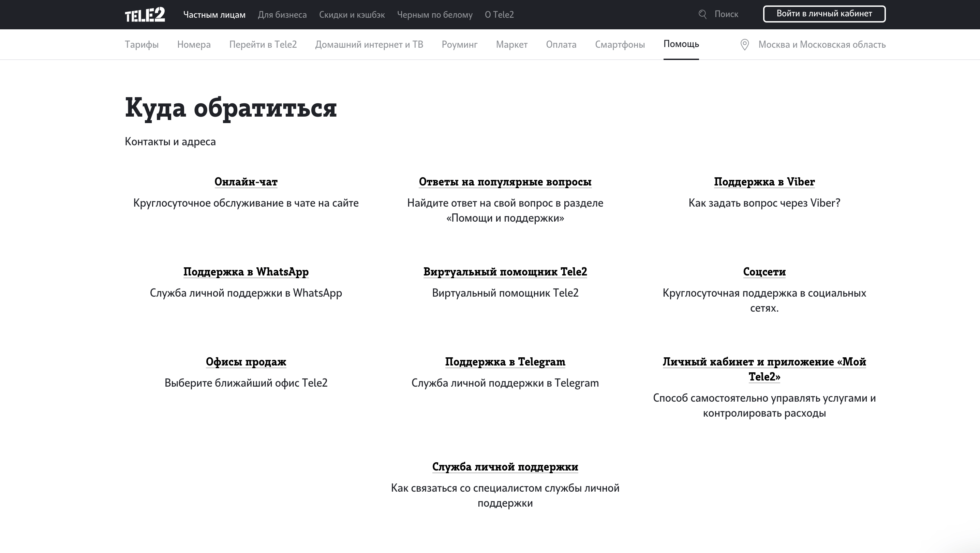980x553 pixels.
Task: Open «Служба личной поддержки»
Action: coord(505,467)
